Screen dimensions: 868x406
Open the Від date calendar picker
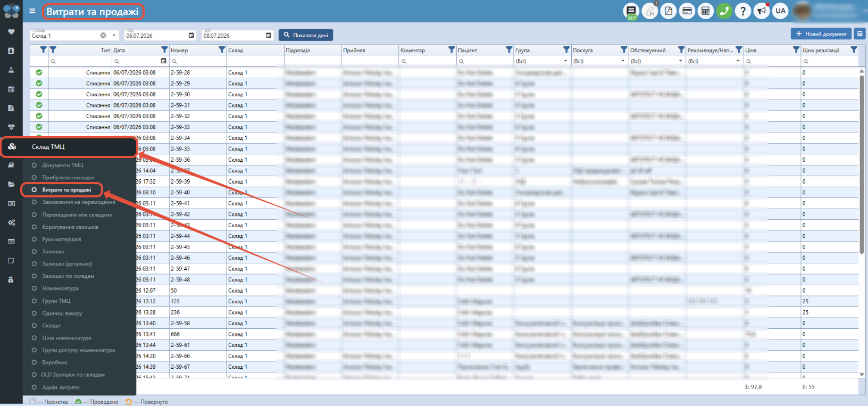pyautogui.click(x=191, y=36)
